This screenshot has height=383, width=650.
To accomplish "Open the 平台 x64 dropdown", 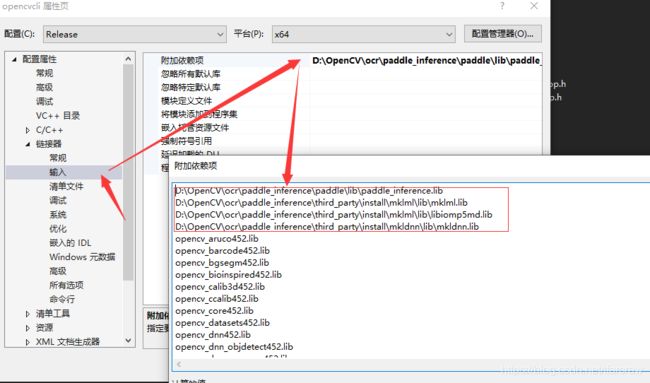I will point(364,34).
